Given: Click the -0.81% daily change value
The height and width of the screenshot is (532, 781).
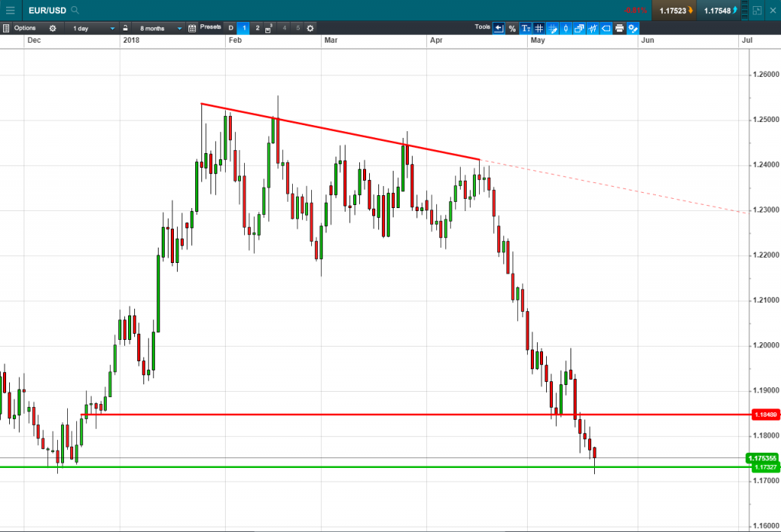Looking at the screenshot, I should click(x=635, y=11).
